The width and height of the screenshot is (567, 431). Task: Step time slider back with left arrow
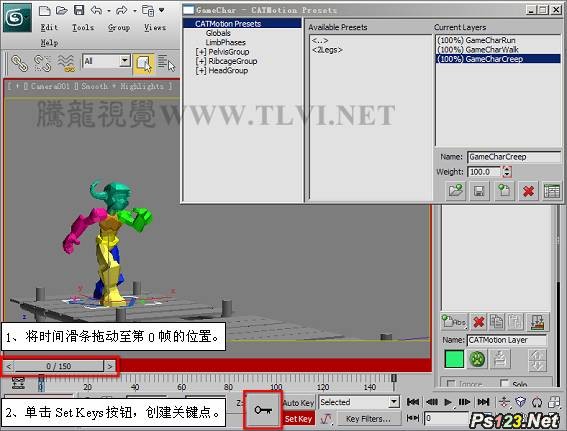(x=8, y=366)
